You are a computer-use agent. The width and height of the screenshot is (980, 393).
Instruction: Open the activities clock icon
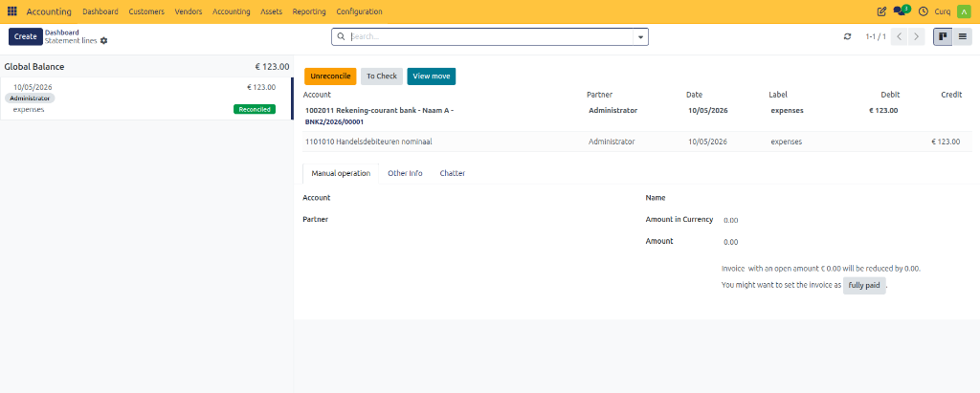click(x=923, y=11)
